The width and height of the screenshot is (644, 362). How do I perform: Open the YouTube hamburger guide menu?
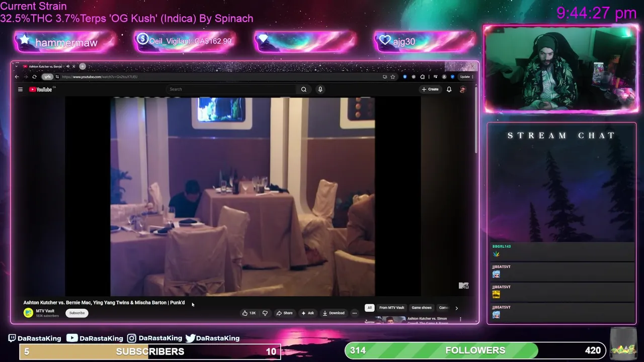click(x=20, y=89)
